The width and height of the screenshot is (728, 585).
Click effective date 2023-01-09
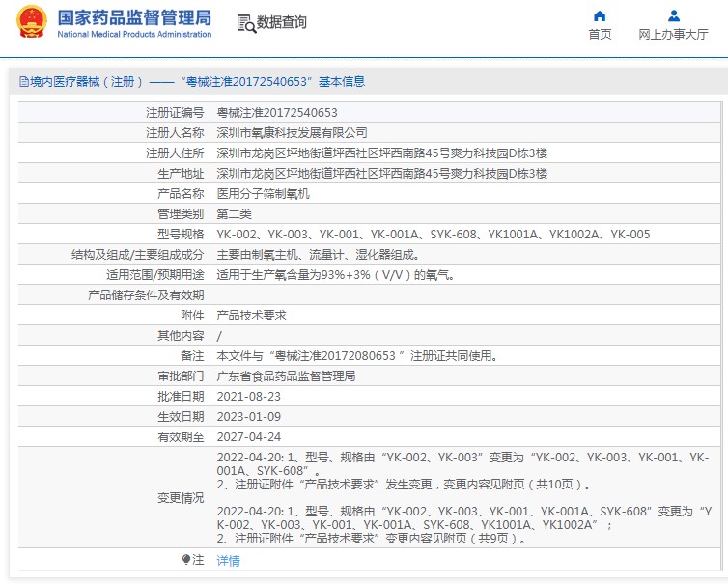click(x=248, y=416)
